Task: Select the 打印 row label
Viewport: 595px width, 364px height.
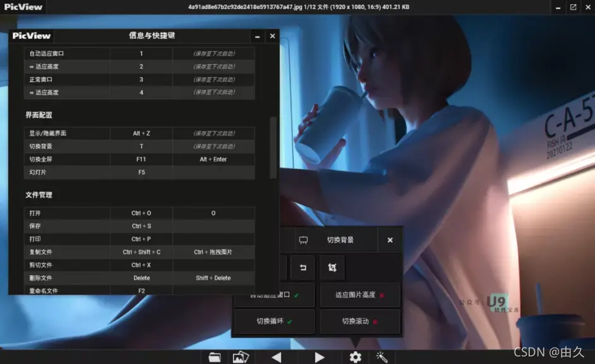Action: tap(35, 239)
